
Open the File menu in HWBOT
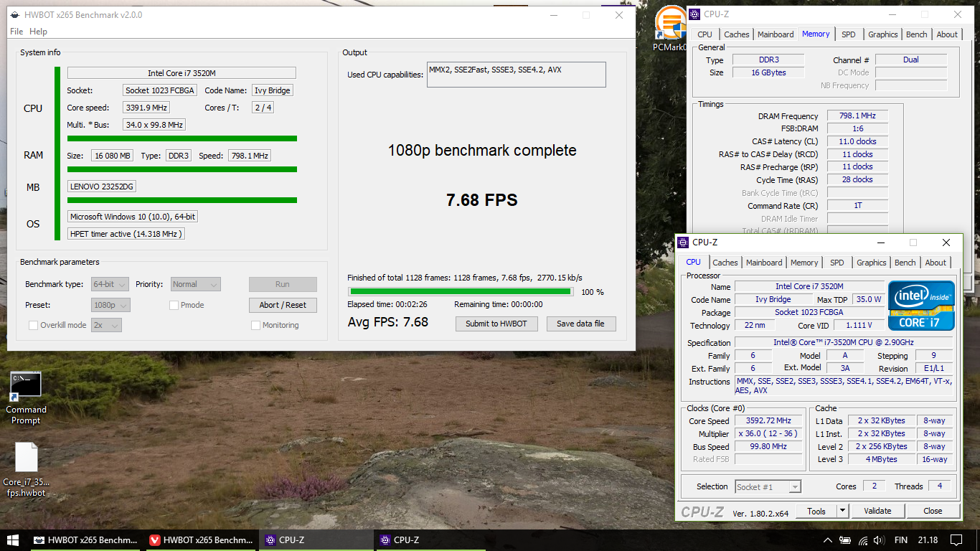point(17,32)
